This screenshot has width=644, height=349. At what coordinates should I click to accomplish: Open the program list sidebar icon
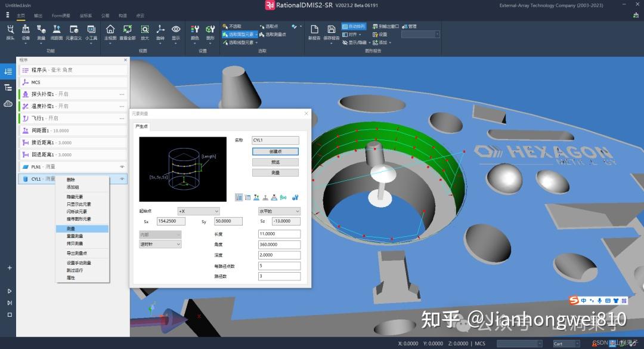pyautogui.click(x=8, y=72)
